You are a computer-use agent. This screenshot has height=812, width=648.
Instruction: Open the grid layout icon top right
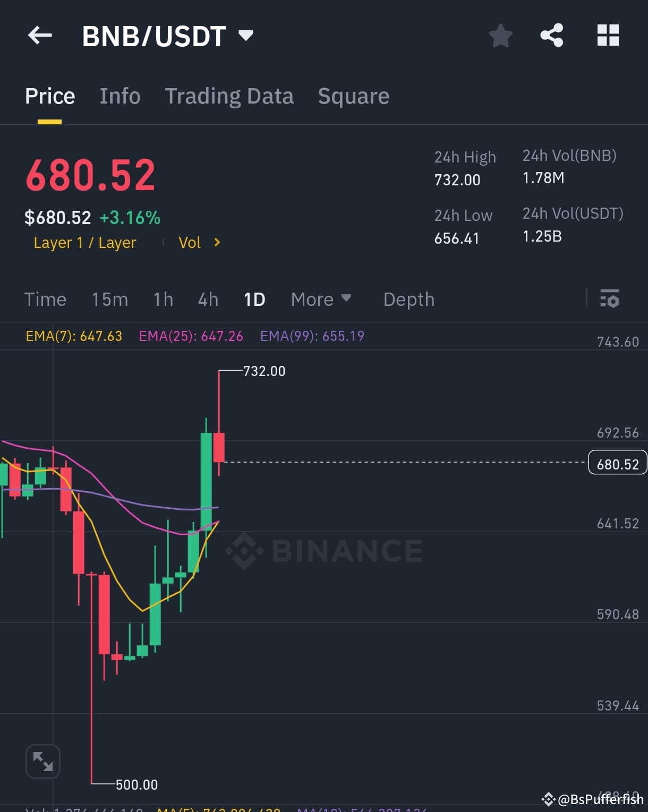tap(608, 35)
